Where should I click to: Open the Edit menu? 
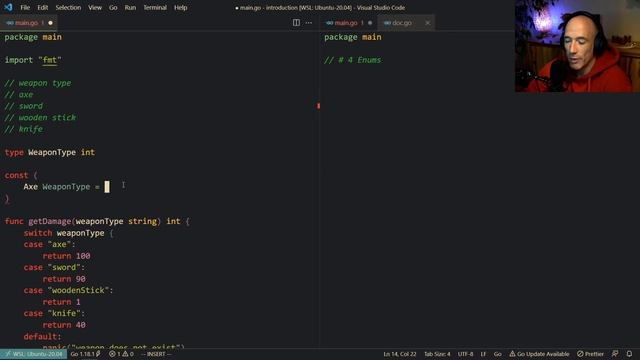pos(42,7)
